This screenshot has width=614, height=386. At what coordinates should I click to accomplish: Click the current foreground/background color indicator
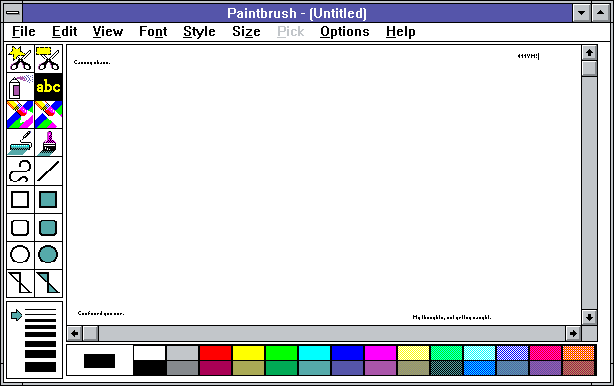click(x=99, y=361)
